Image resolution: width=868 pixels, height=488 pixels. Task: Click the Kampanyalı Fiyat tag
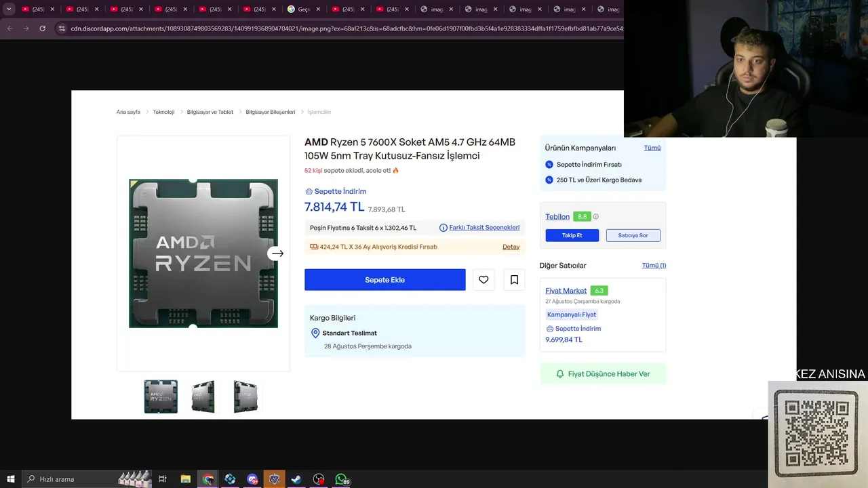tap(572, 314)
